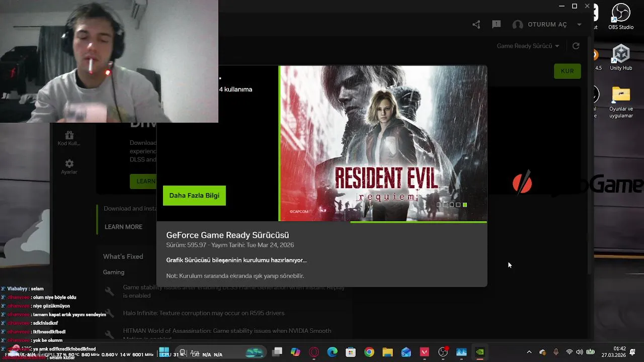
Task: Click 'Halo Infinite: Texture corruption' fix entry
Action: point(204,313)
